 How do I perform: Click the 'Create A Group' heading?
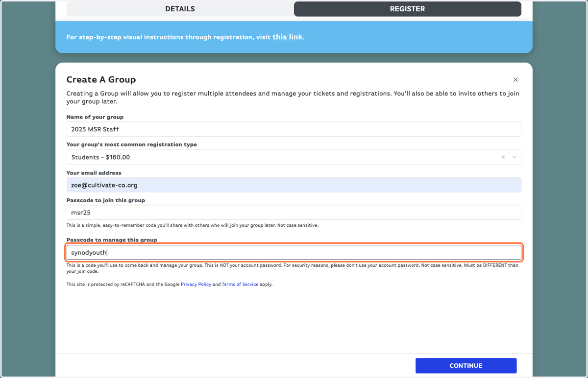click(101, 79)
